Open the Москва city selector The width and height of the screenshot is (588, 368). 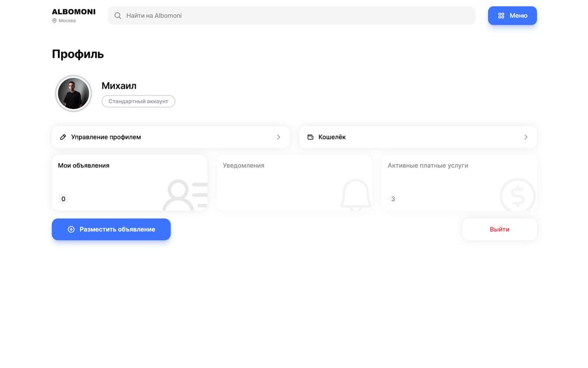(64, 21)
